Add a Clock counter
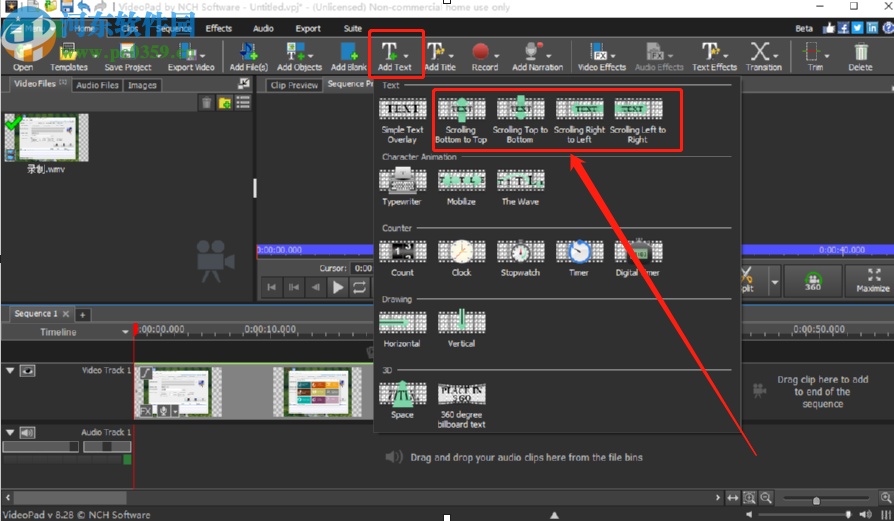Screen dimensions: 894x521 click(x=461, y=258)
